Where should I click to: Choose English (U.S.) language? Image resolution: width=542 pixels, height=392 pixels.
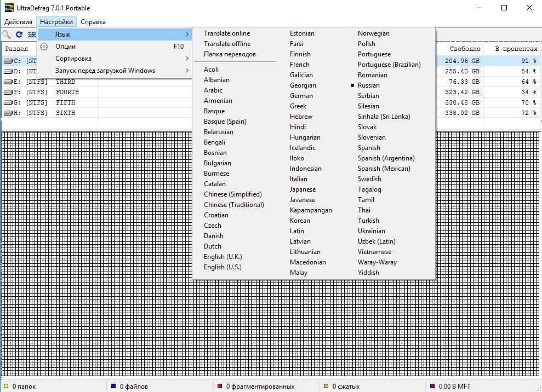click(x=222, y=267)
